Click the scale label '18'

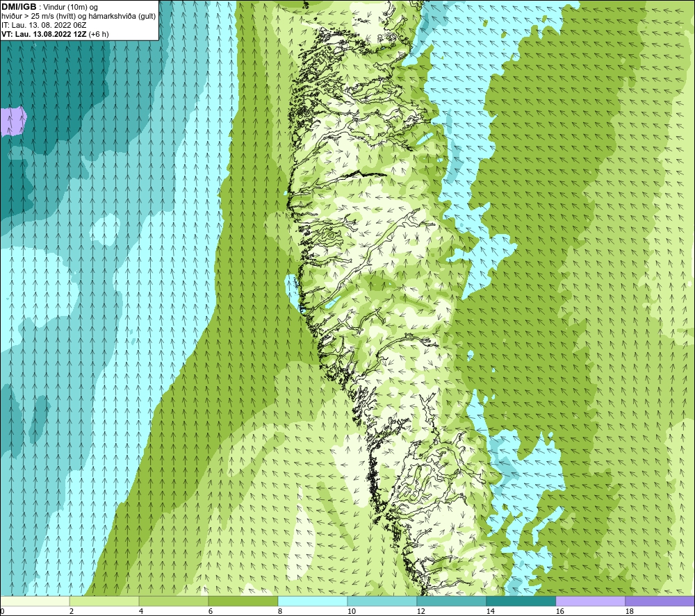(x=630, y=611)
